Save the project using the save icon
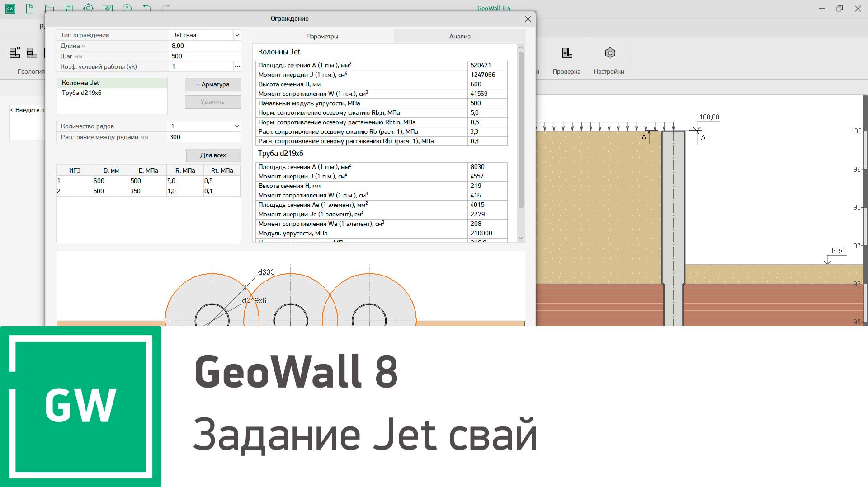 click(69, 8)
